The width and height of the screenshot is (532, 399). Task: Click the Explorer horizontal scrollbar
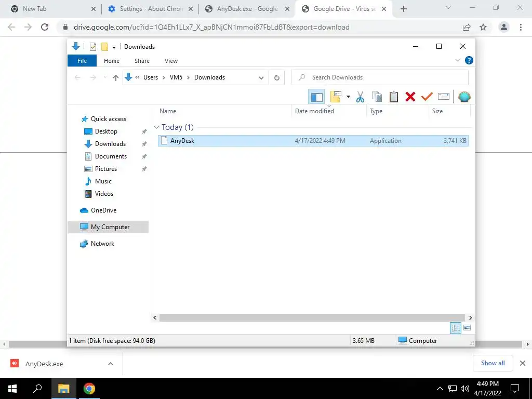coord(312,317)
